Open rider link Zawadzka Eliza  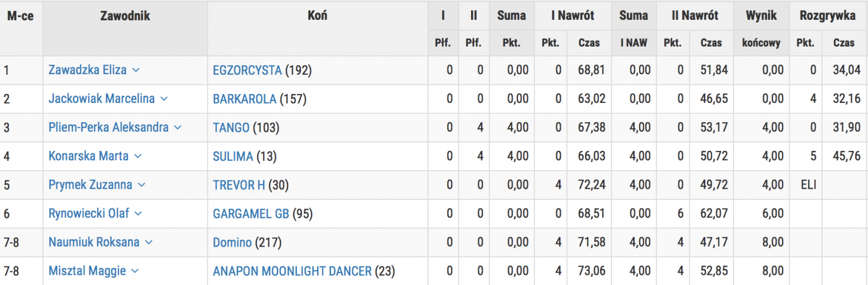tap(87, 70)
